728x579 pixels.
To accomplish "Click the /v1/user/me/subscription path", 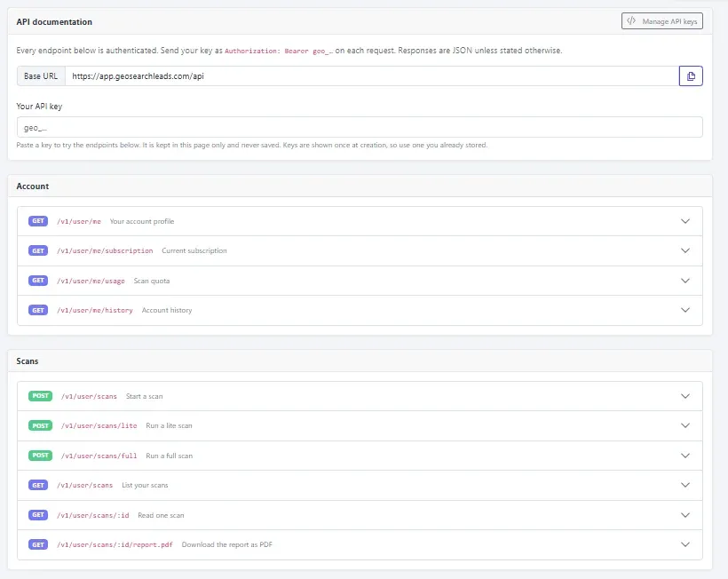I will (105, 250).
